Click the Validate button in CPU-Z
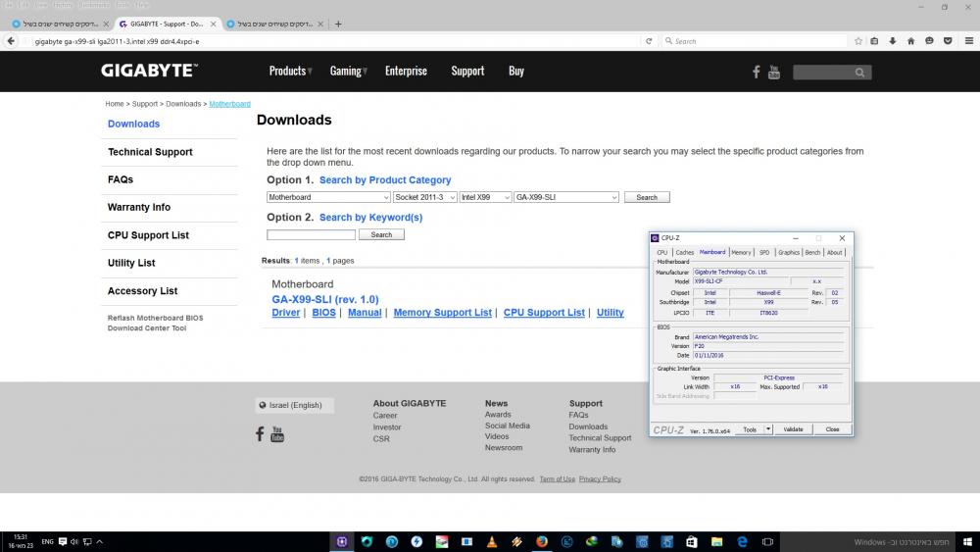The width and height of the screenshot is (980, 552). point(793,429)
